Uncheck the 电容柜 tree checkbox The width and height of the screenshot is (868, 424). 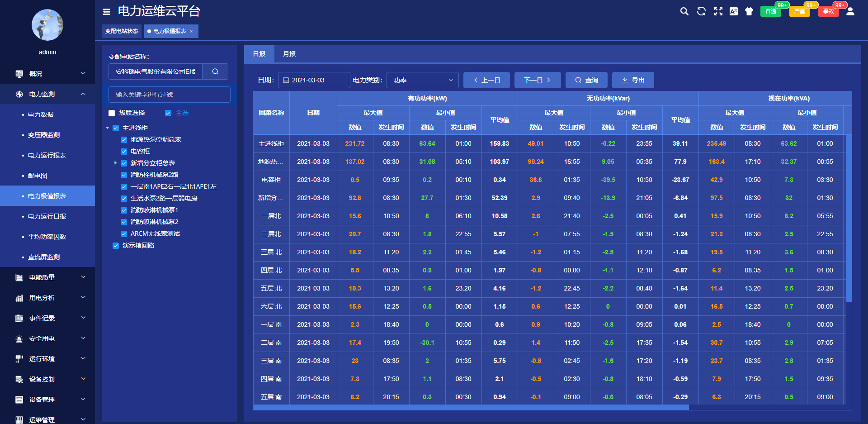124,152
